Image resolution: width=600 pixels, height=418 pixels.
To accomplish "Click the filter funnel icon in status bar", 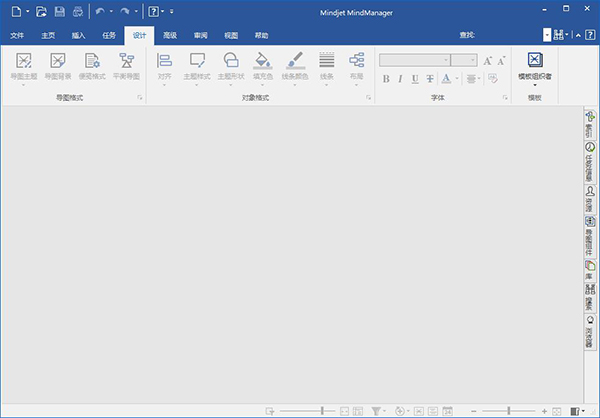I will (x=376, y=411).
